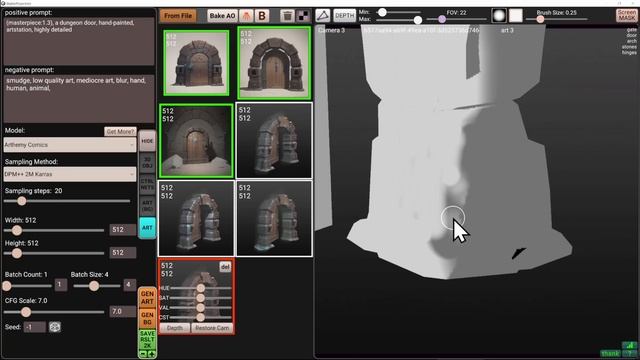Click the green stats icon bottom-right corner

coord(629,345)
